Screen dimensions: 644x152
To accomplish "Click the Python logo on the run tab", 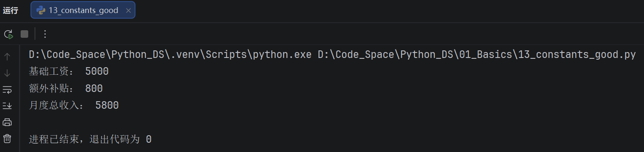I will click(x=41, y=10).
